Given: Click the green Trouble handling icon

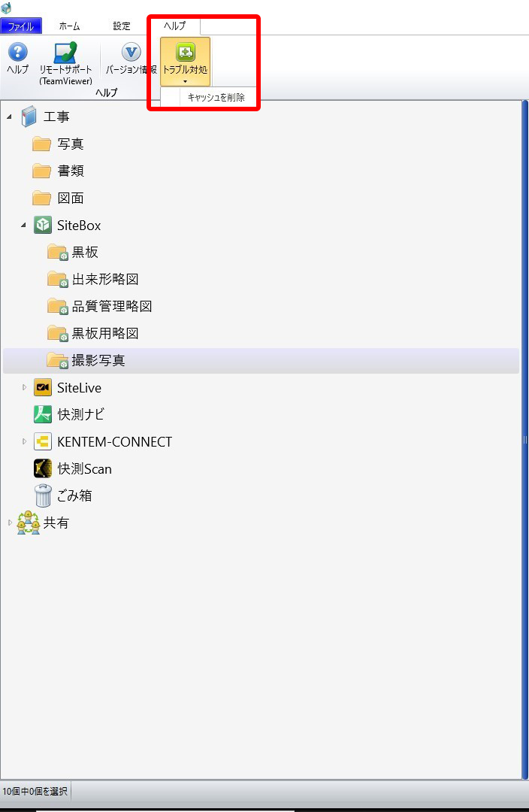Looking at the screenshot, I should [186, 52].
